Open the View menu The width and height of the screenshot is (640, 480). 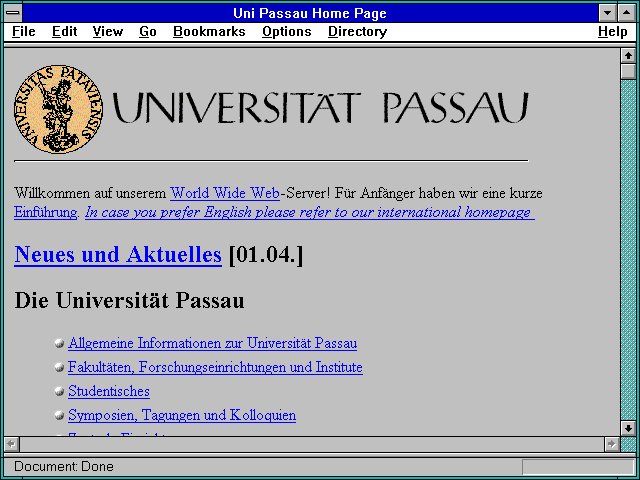click(x=108, y=32)
